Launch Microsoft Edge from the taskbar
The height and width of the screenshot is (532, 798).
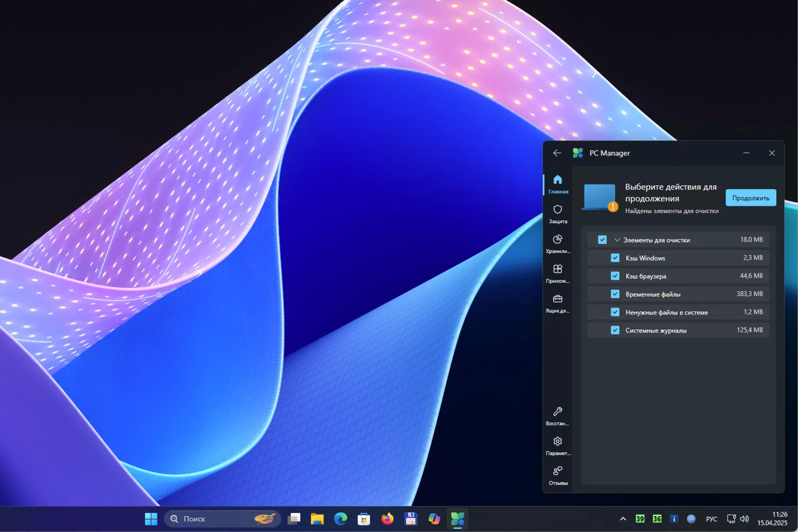340,519
